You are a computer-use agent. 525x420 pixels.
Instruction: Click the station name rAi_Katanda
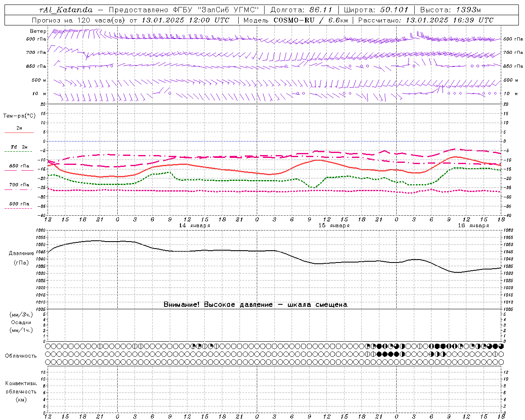pyautogui.click(x=66, y=10)
